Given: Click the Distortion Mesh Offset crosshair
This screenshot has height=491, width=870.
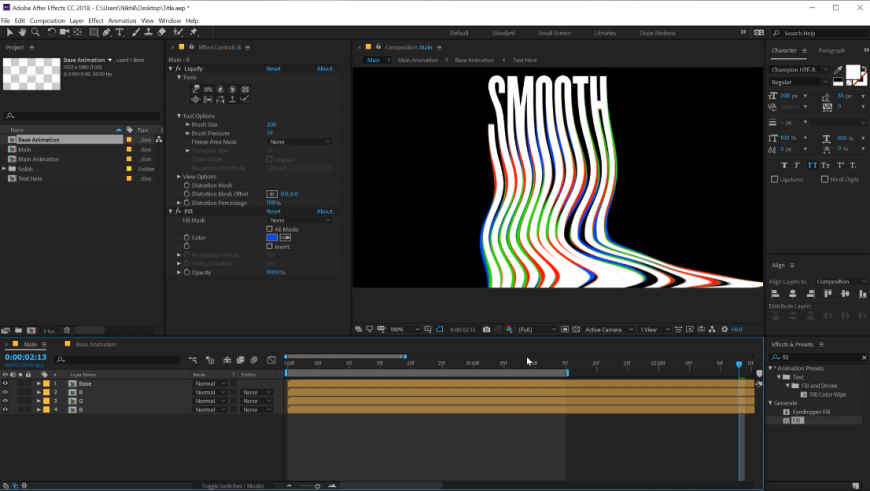Looking at the screenshot, I should coord(272,194).
